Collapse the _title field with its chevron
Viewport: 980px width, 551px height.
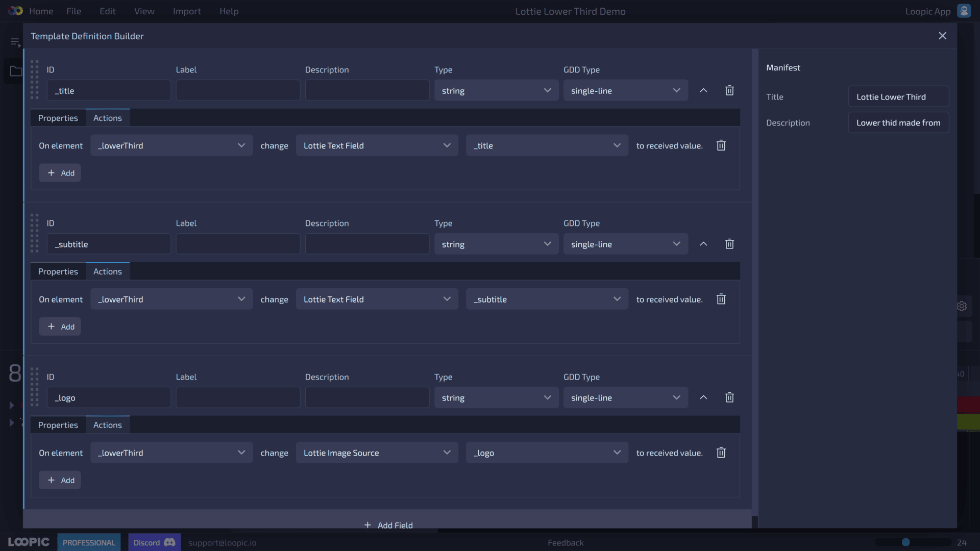pyautogui.click(x=703, y=90)
